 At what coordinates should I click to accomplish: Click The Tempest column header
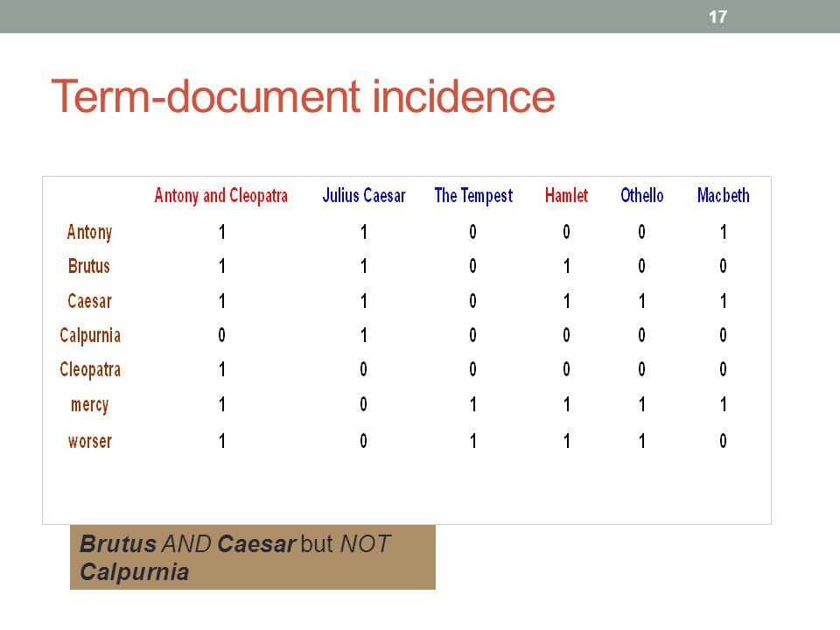[x=473, y=195]
